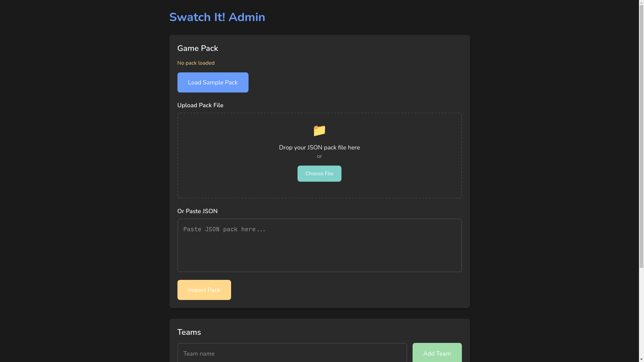
Task: Click the 'No pack loaded' status text
Action: [x=196, y=63]
